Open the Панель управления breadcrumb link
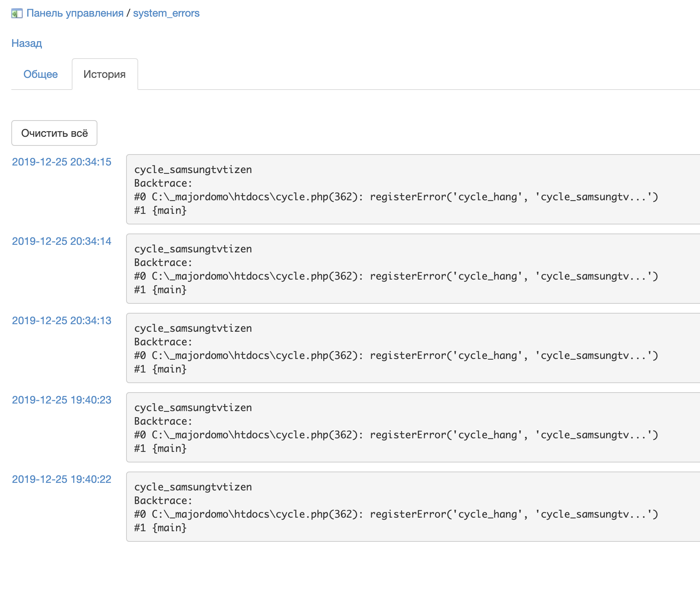This screenshot has width=700, height=600. tap(75, 13)
